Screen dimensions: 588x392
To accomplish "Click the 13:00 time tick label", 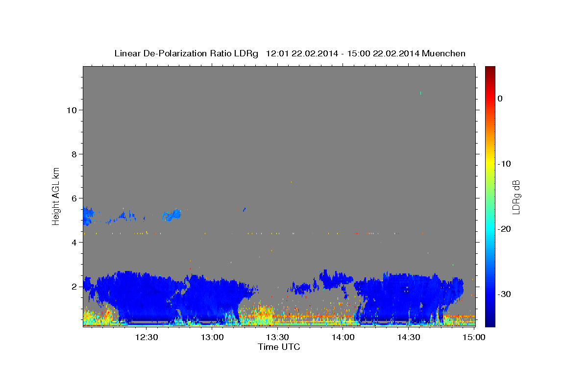I will point(212,337).
